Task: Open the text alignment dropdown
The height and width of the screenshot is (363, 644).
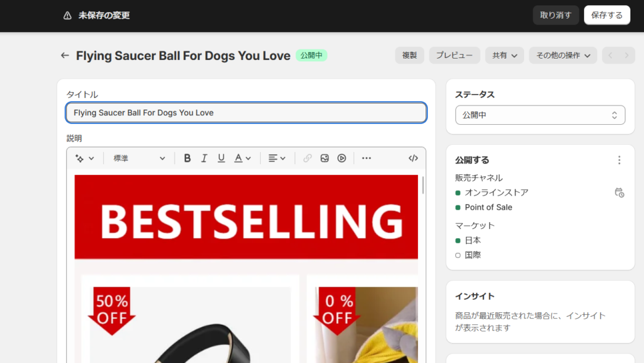Action: pyautogui.click(x=277, y=158)
